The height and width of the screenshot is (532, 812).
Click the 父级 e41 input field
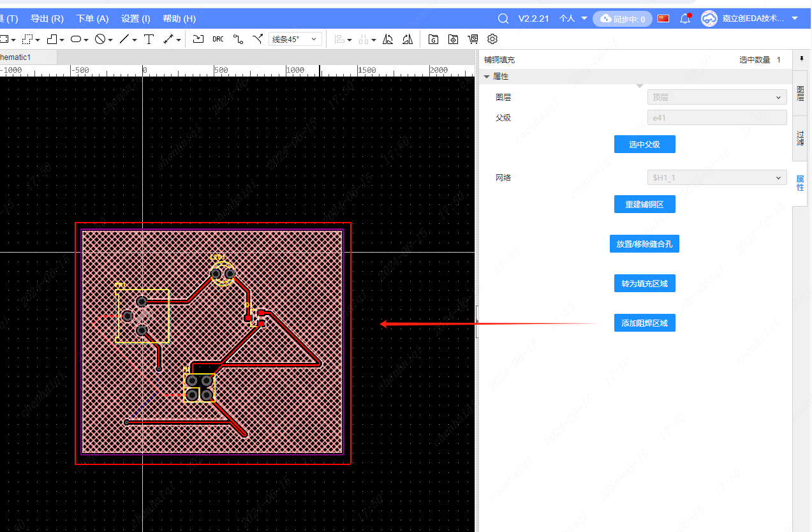tap(716, 117)
